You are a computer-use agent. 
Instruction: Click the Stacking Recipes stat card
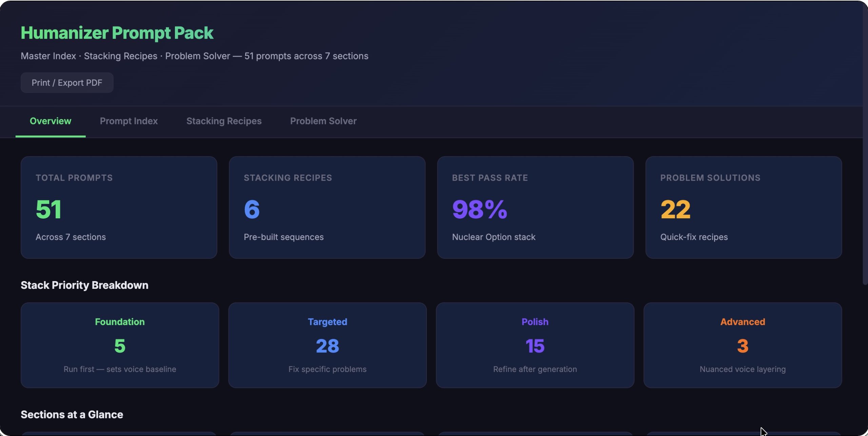coord(327,207)
